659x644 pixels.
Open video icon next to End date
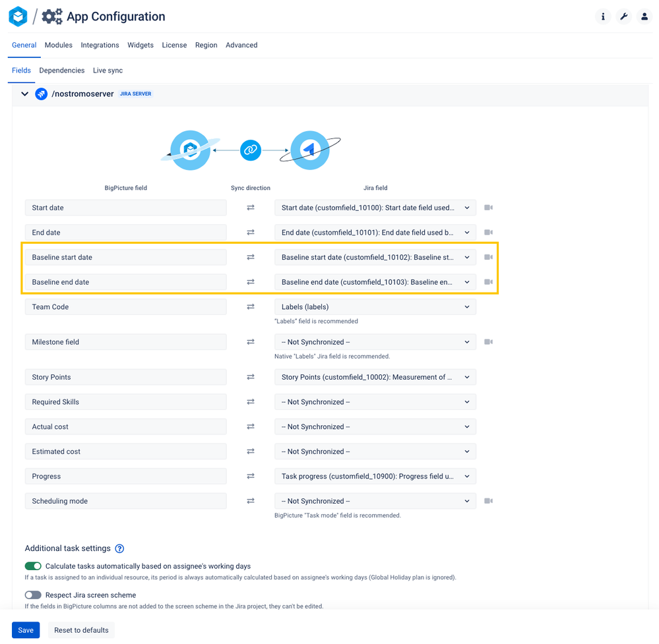pyautogui.click(x=488, y=232)
